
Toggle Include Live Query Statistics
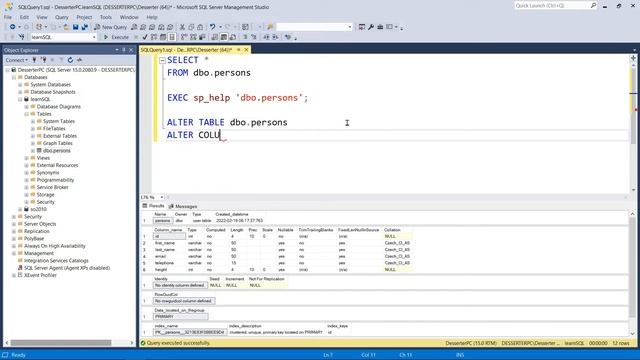pyautogui.click(x=193, y=37)
